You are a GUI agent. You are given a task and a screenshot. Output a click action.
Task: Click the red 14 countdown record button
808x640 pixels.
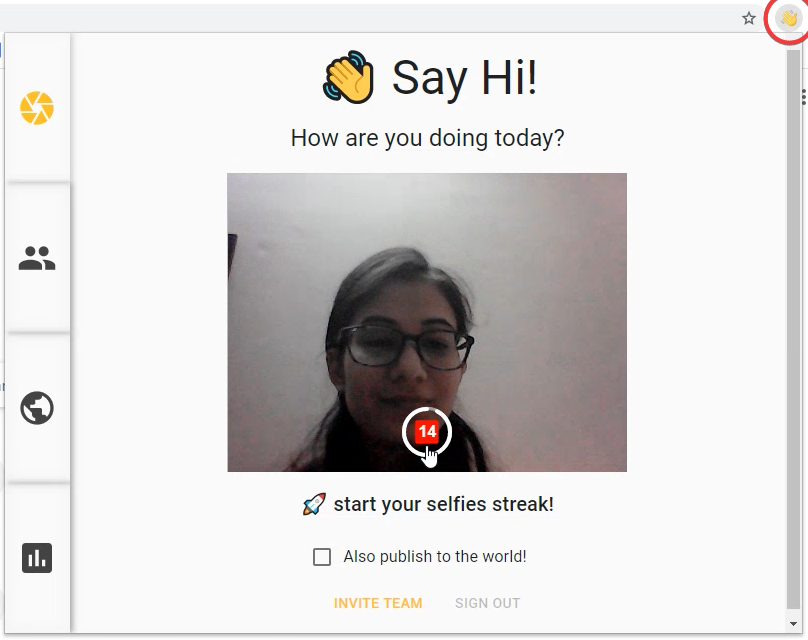pos(427,432)
